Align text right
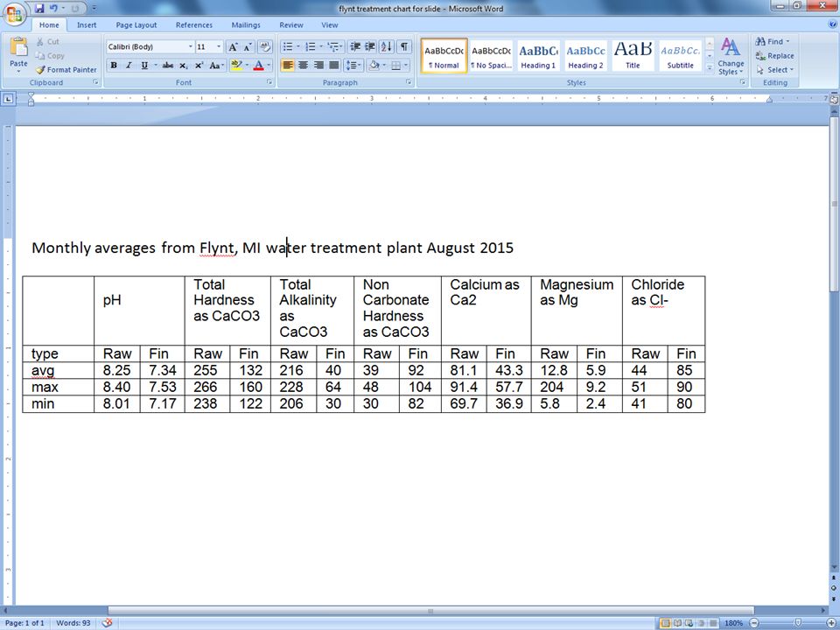Viewport: 840px width, 630px height. pos(318,66)
